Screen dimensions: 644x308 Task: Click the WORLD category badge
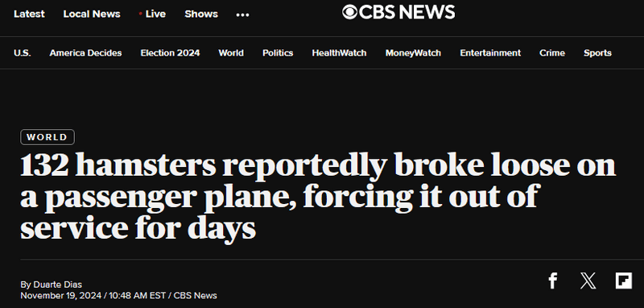coord(47,137)
